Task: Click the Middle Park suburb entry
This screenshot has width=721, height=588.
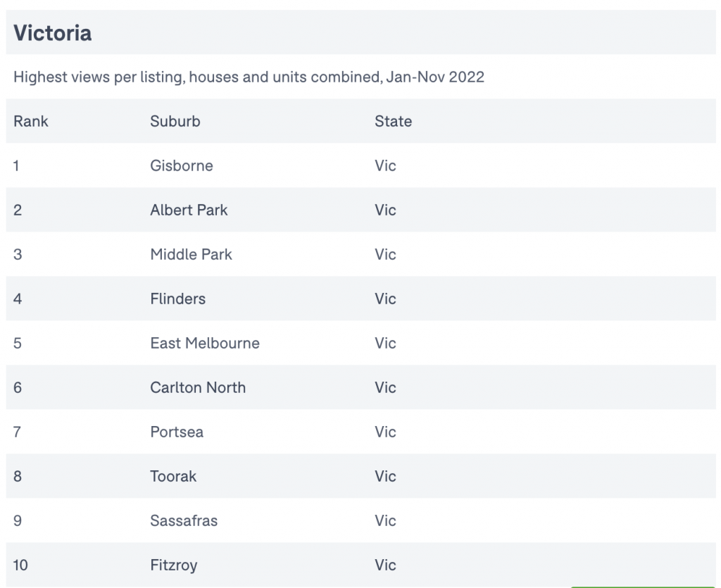Action: pos(191,254)
